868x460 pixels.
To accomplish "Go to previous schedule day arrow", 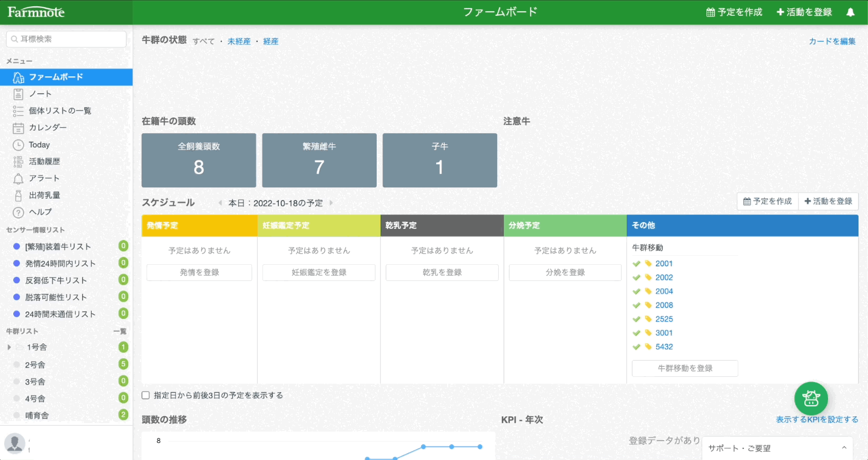I will [220, 203].
